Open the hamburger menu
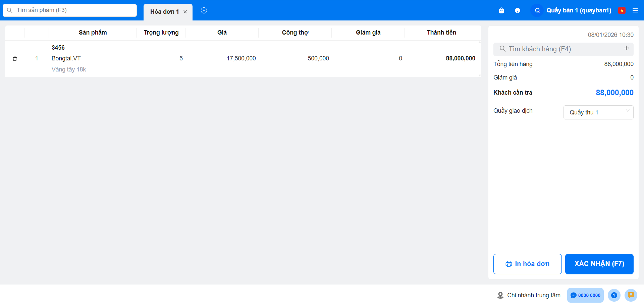Image resolution: width=644 pixels, height=306 pixels. (x=635, y=11)
